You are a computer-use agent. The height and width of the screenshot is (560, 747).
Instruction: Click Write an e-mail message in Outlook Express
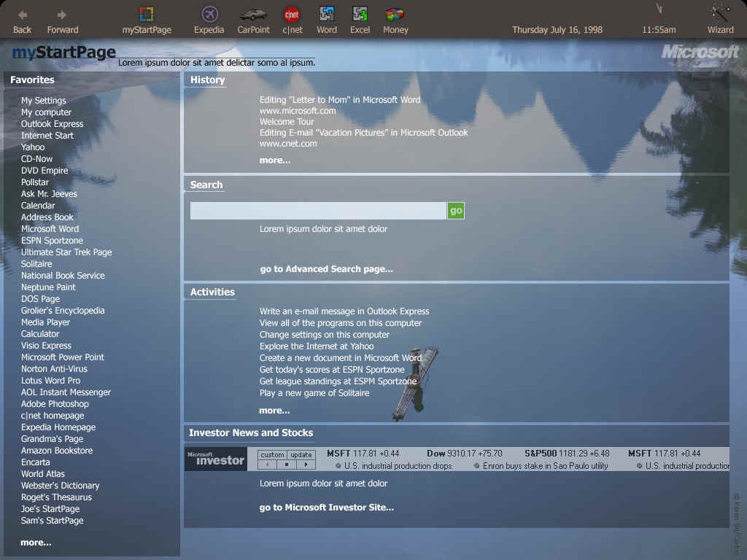(344, 311)
